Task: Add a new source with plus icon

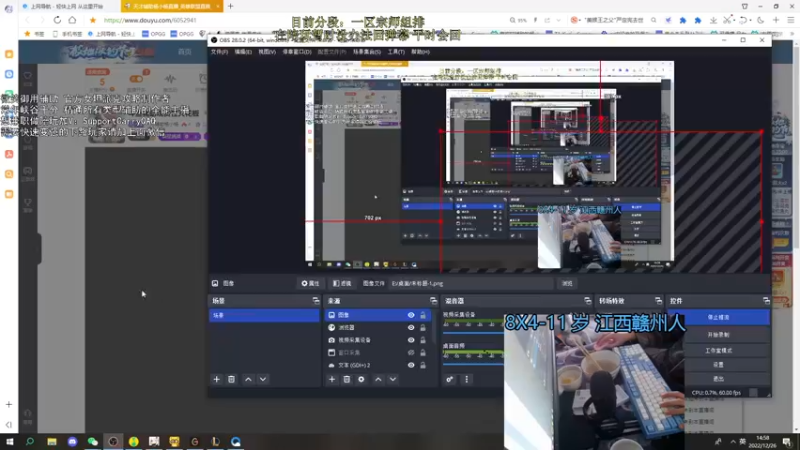Action: pyautogui.click(x=332, y=380)
